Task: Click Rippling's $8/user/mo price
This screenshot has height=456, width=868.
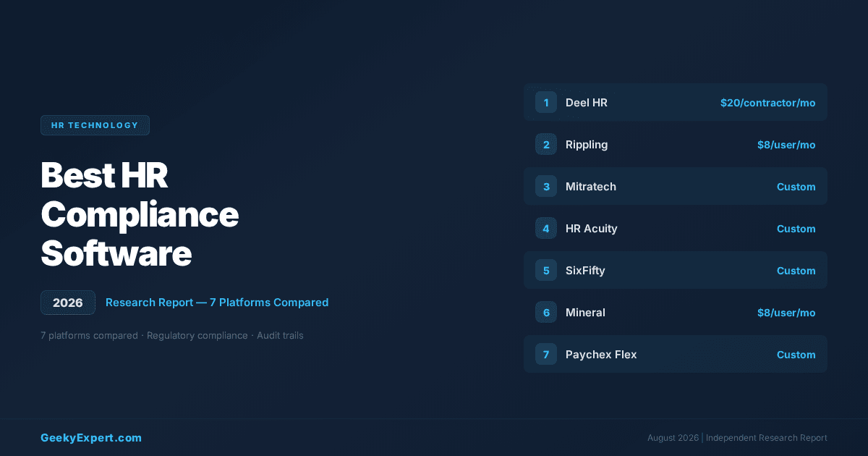Action: (786, 145)
